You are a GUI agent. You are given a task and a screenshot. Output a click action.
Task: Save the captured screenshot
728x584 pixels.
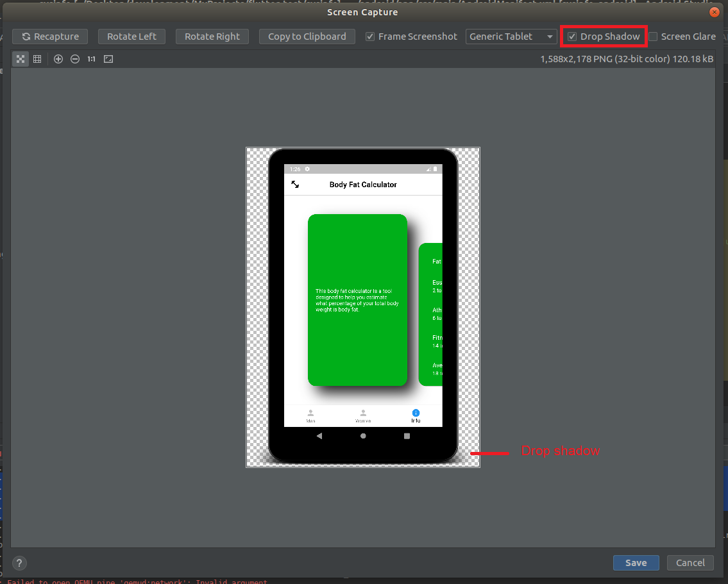[x=636, y=563]
